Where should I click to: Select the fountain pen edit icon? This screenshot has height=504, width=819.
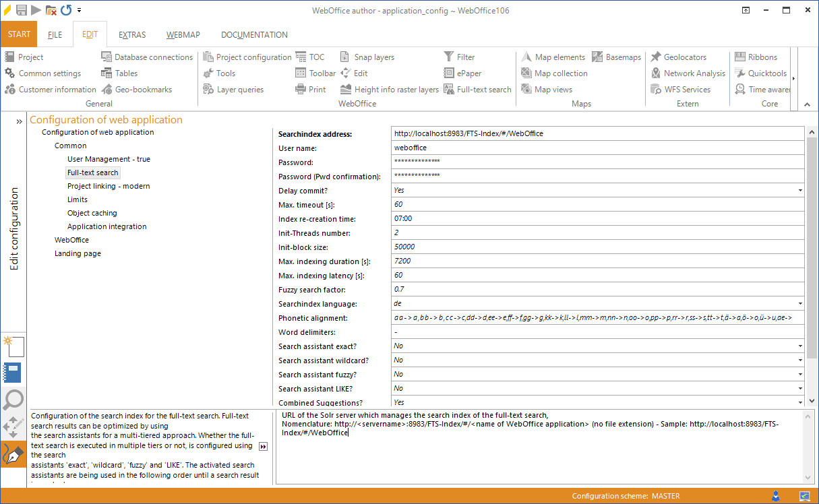click(13, 455)
